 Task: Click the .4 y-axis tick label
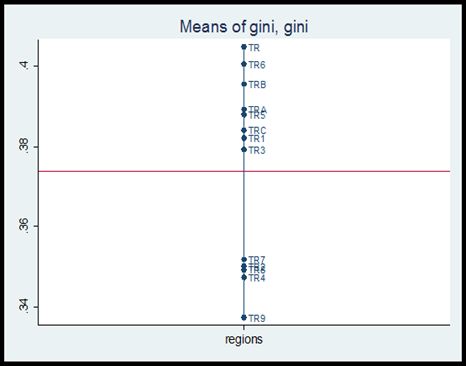(x=24, y=65)
